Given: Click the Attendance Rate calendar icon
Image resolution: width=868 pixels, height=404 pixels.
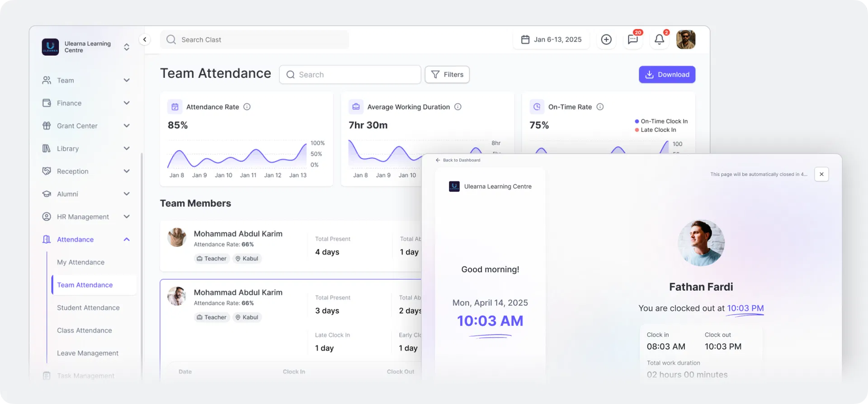Looking at the screenshot, I should coord(175,107).
